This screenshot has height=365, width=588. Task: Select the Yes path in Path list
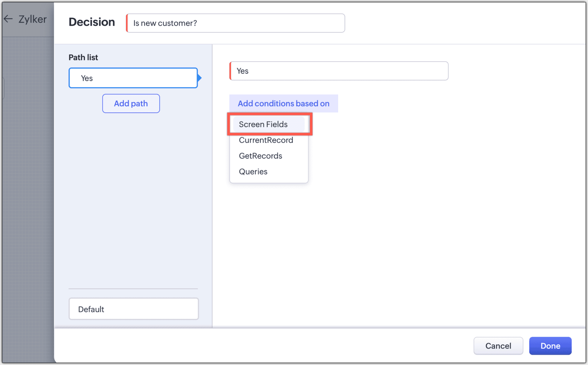(133, 78)
